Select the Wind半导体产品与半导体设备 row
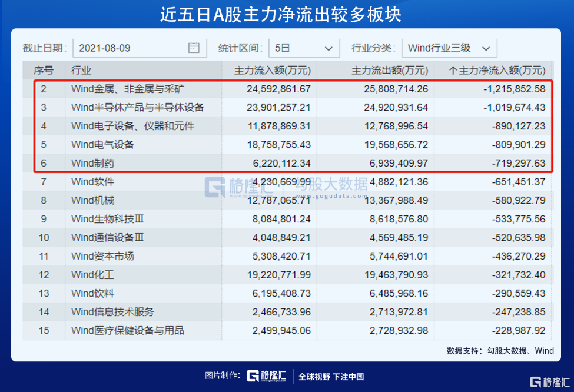The width and height of the screenshot is (574, 392). point(137,107)
